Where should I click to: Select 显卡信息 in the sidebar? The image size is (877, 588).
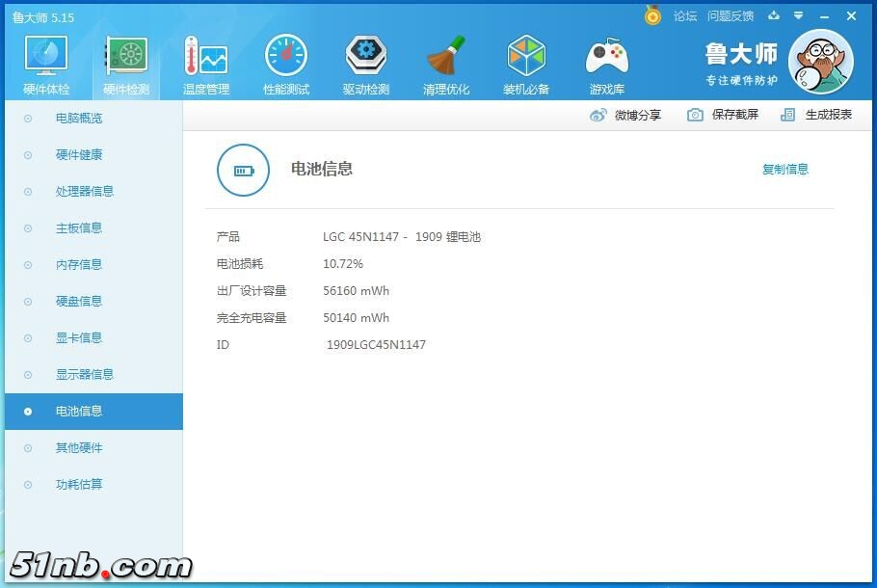pyautogui.click(x=79, y=337)
